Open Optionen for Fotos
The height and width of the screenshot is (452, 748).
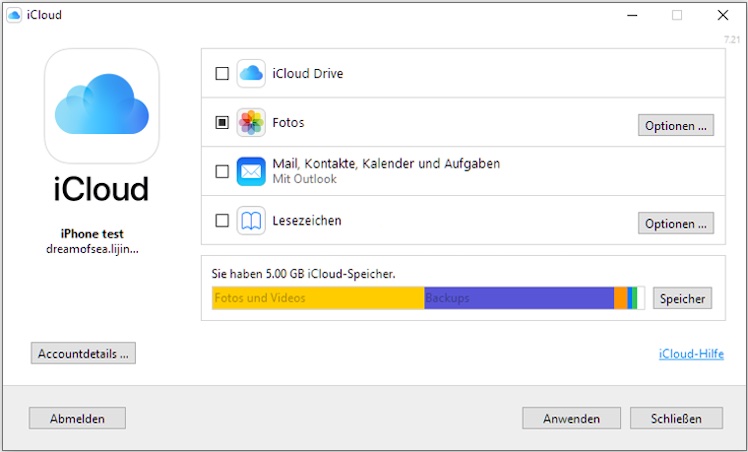(x=676, y=125)
